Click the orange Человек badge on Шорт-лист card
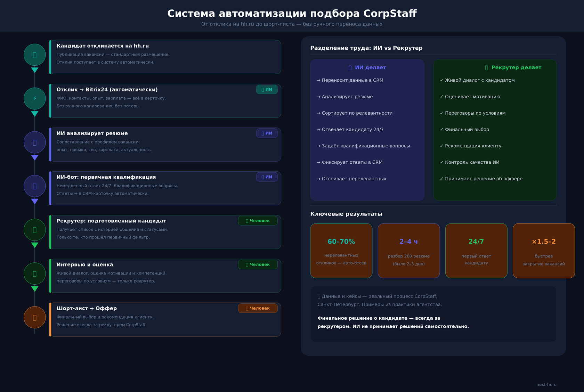Image resolution: width=584 pixels, height=392 pixels. [x=258, y=308]
